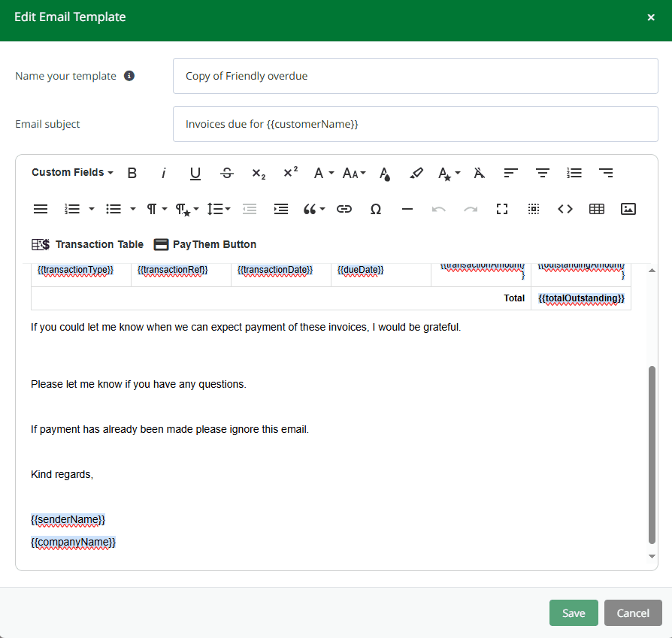Click the {{transactionDate}} table cell

tap(280, 274)
